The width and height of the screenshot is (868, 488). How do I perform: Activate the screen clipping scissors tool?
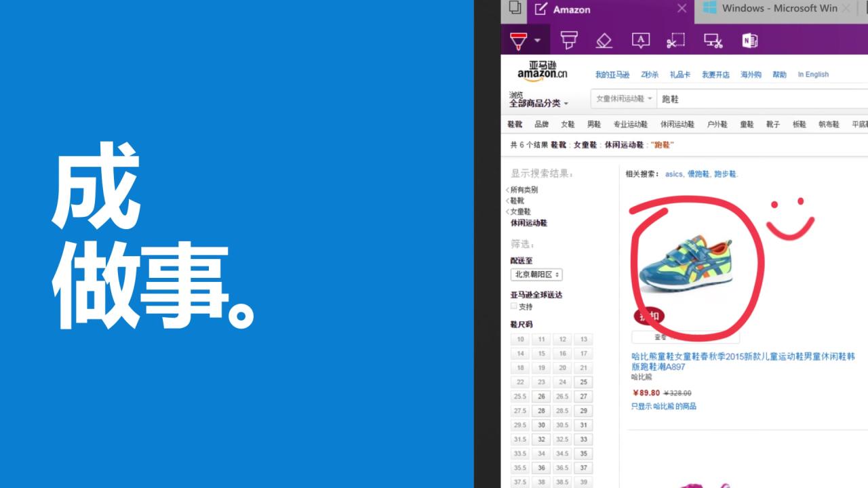tap(675, 41)
